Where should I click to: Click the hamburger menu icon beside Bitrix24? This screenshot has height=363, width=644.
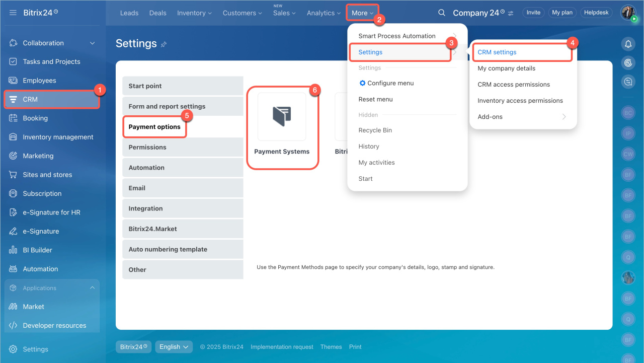13,13
